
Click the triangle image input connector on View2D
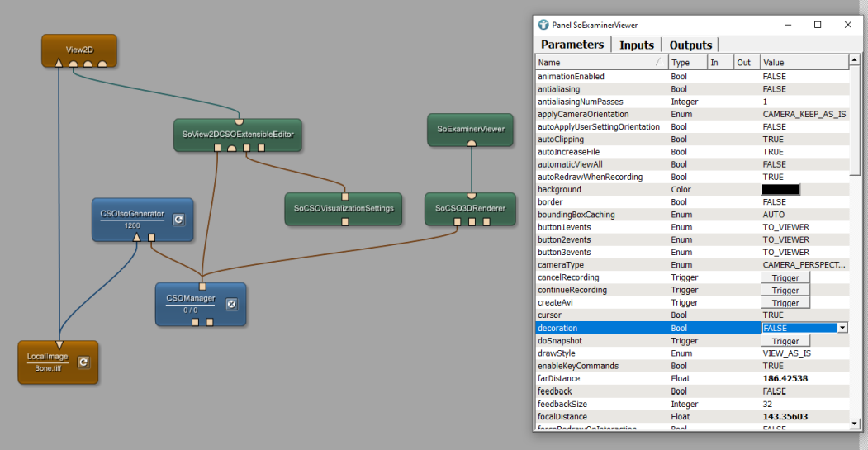(x=58, y=63)
